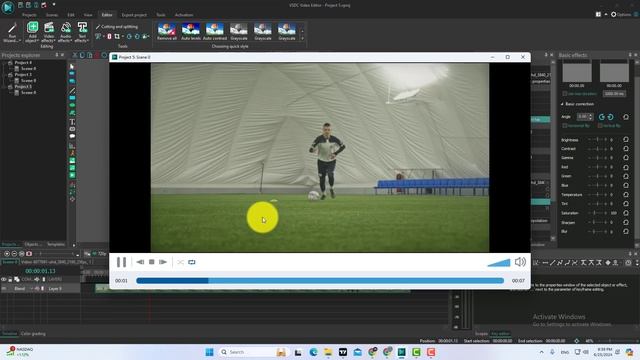Toggle Vertical flip checkbox
Viewport: 640px width, 360px height.
(600, 126)
